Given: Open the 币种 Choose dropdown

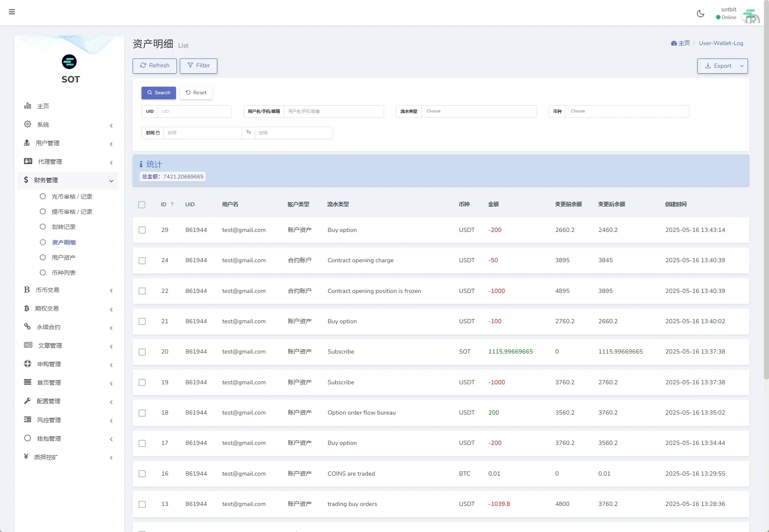Looking at the screenshot, I should pyautogui.click(x=627, y=111).
